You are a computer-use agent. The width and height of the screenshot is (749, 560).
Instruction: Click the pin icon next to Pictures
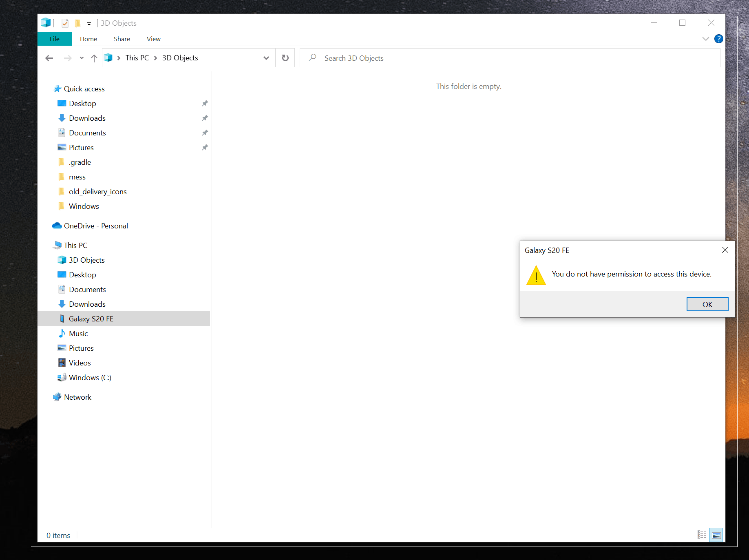[x=205, y=148]
